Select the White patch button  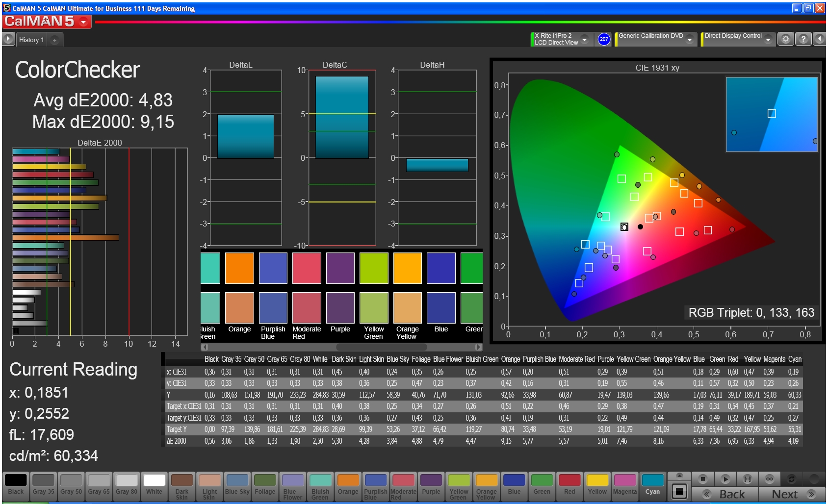pyautogui.click(x=154, y=486)
